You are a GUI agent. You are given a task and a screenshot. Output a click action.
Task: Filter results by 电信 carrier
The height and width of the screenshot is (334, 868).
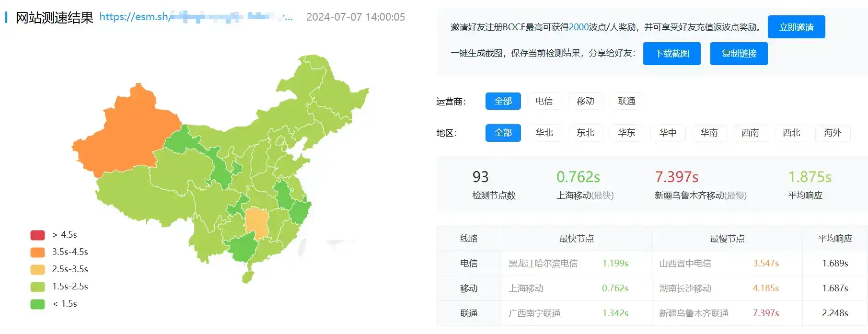pyautogui.click(x=544, y=101)
